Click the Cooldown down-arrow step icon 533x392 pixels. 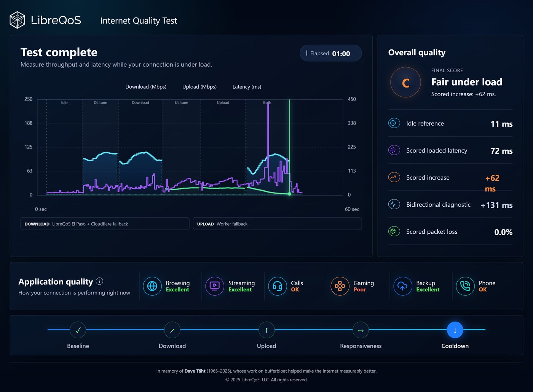(x=455, y=330)
